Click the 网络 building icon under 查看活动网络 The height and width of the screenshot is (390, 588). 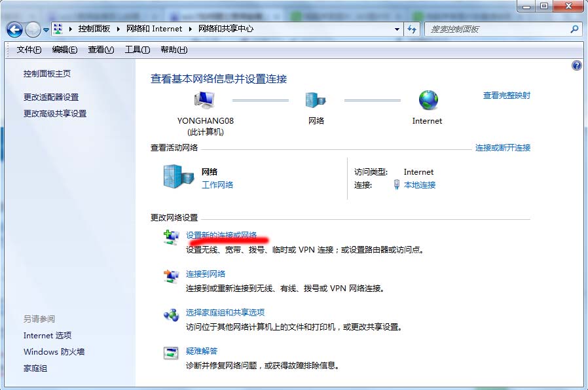pos(174,177)
